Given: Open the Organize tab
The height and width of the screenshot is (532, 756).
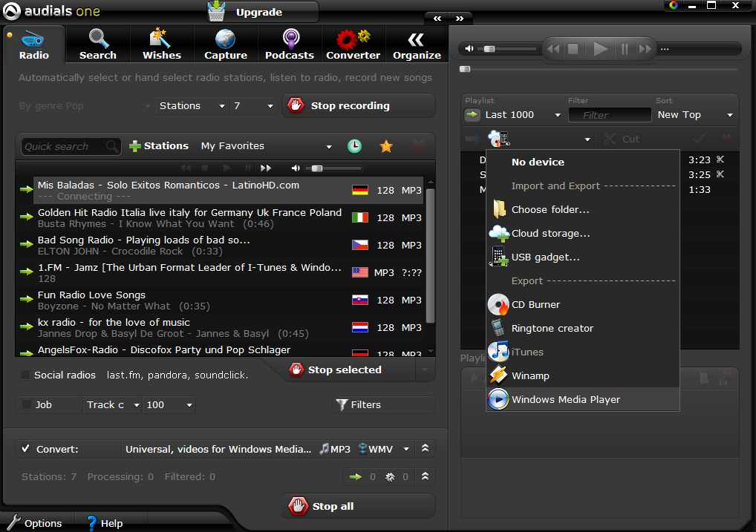Looking at the screenshot, I should coord(417,45).
